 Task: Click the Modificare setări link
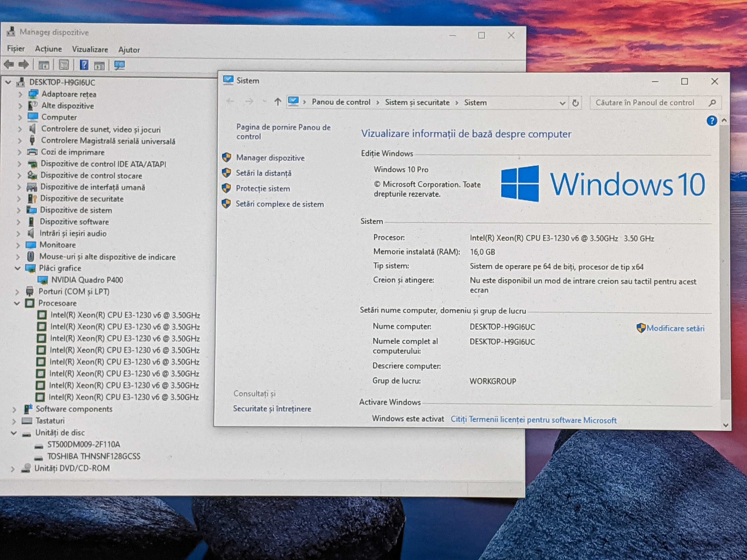click(675, 328)
